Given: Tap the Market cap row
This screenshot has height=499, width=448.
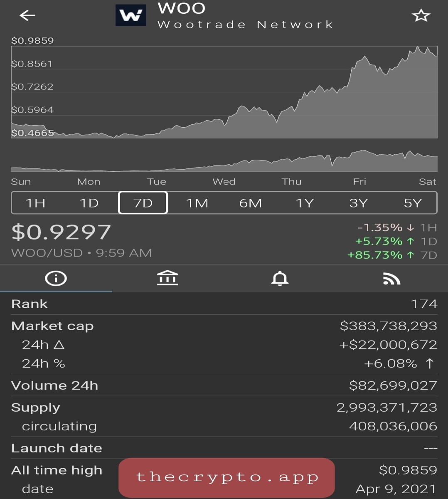Looking at the screenshot, I should [x=224, y=326].
